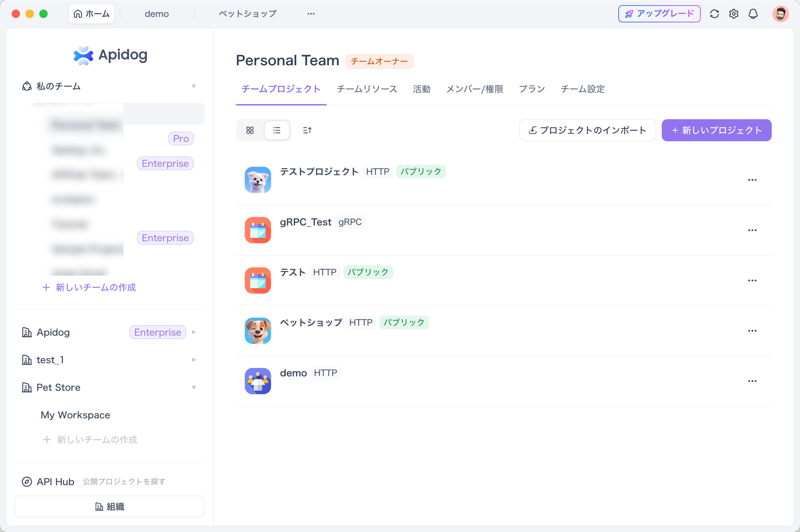Open the settings gear icon
This screenshot has width=800, height=532.
(733, 14)
